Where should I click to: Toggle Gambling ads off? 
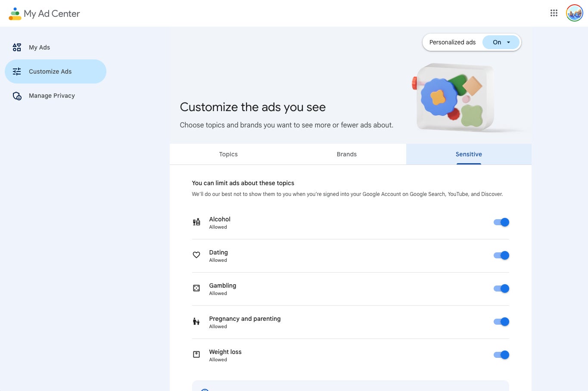pos(501,288)
